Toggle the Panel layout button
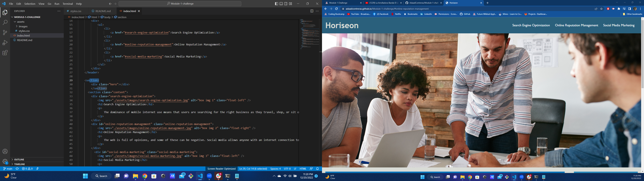This screenshot has height=181, width=644. tap(281, 4)
